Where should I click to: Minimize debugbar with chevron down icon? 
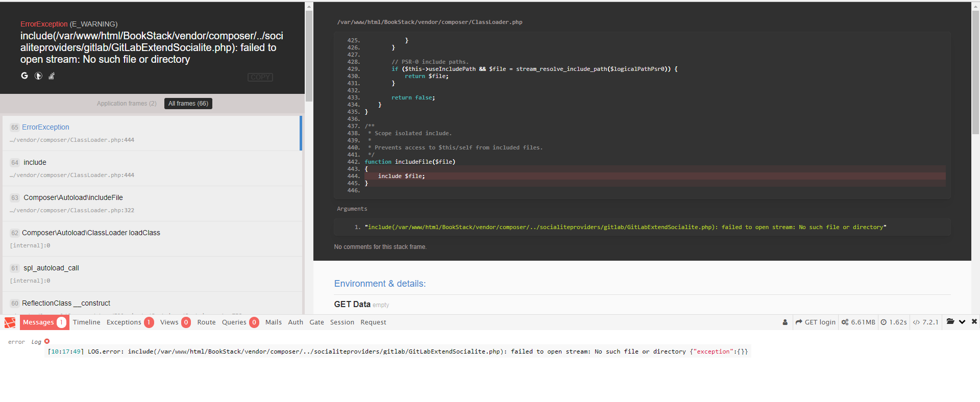[962, 322]
